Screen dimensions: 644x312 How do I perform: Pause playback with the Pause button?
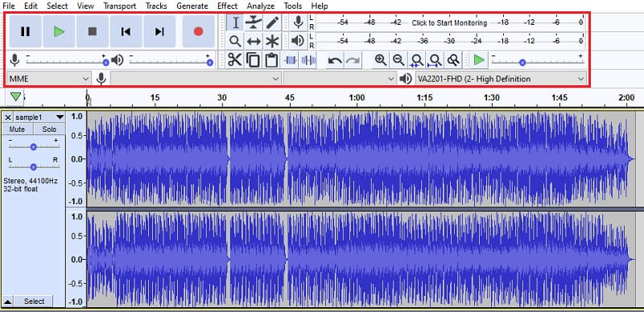(26, 31)
